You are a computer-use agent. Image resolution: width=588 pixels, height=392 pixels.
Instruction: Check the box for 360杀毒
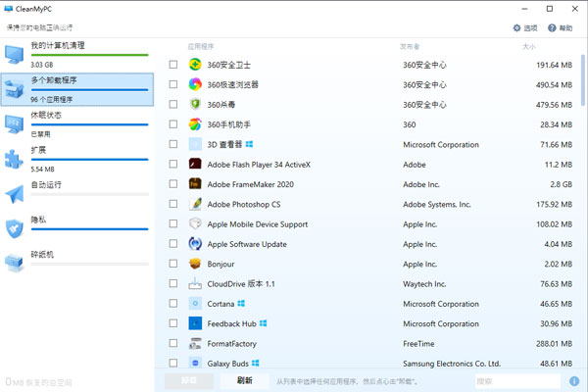click(173, 104)
